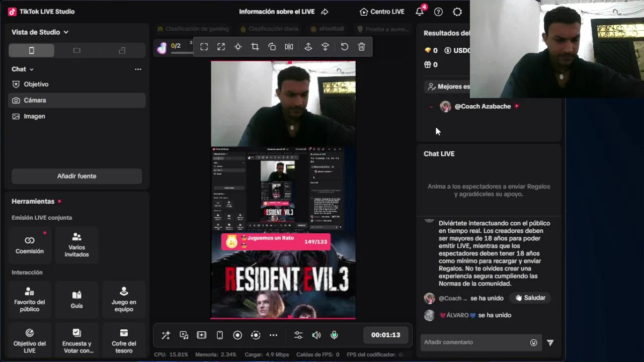Open the emoji picker in comment box
The width and height of the screenshot is (644, 362).
tap(533, 343)
